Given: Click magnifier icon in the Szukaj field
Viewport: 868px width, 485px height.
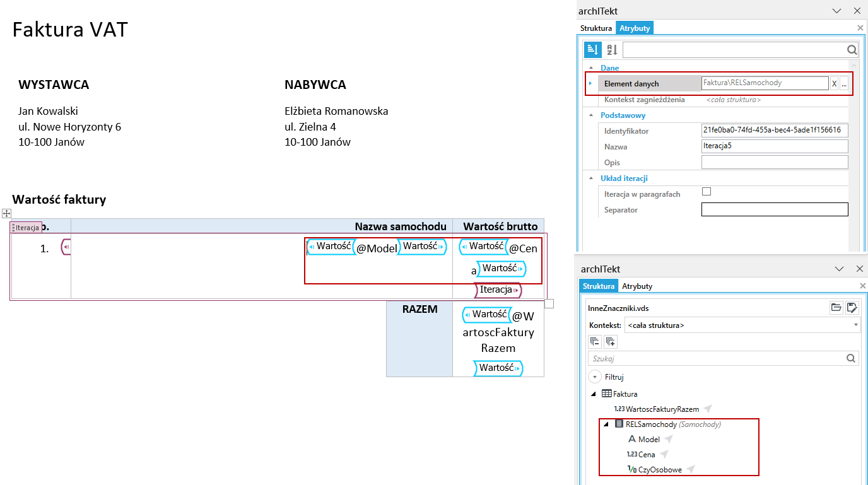Looking at the screenshot, I should pos(852,359).
